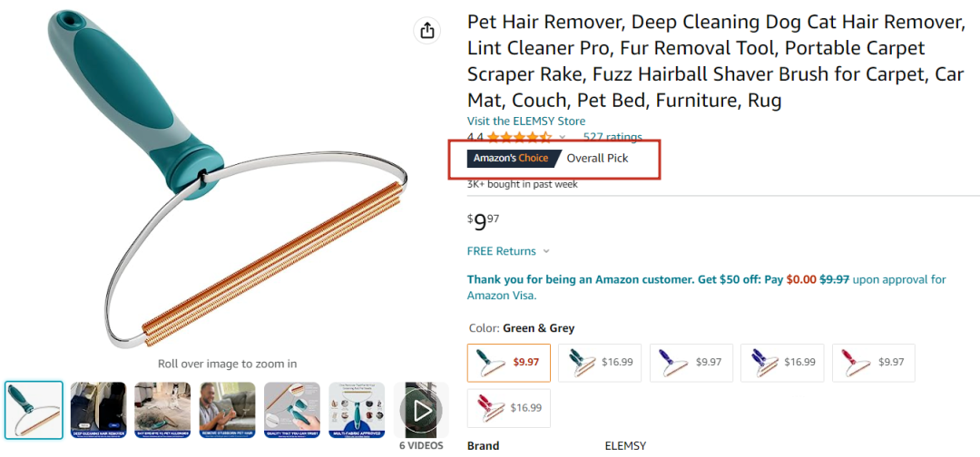
Task: Open the dog on carpet thumbnail
Action: coord(162,411)
